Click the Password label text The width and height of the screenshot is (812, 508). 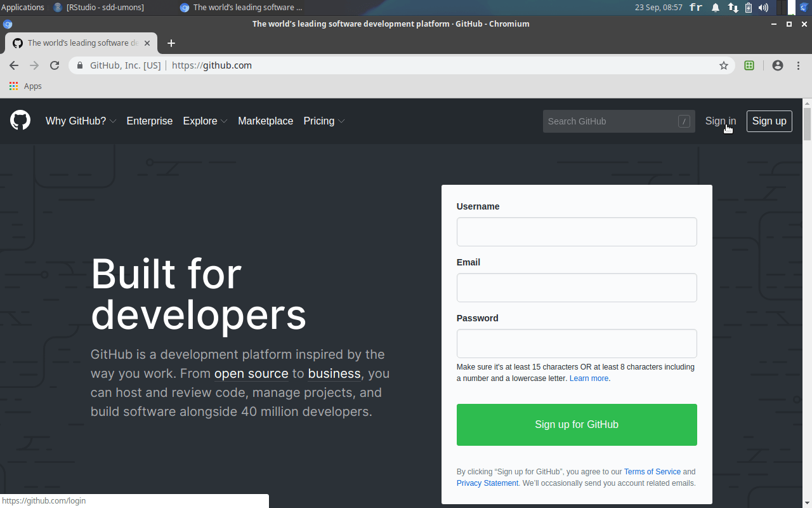pyautogui.click(x=478, y=318)
